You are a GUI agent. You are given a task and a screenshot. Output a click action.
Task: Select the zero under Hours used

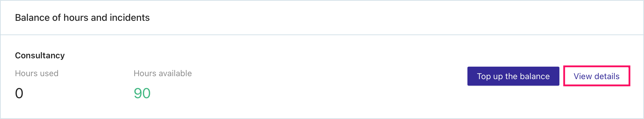coord(19,93)
